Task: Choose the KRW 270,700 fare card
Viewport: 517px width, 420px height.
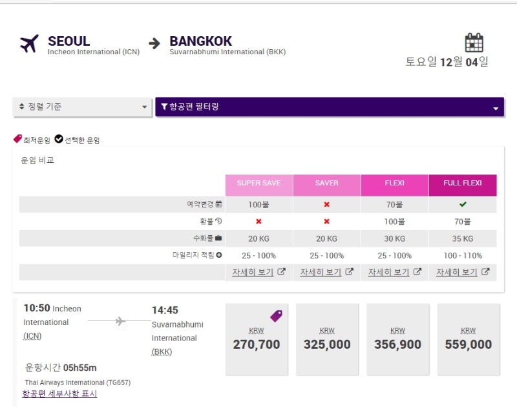Action: [257, 339]
